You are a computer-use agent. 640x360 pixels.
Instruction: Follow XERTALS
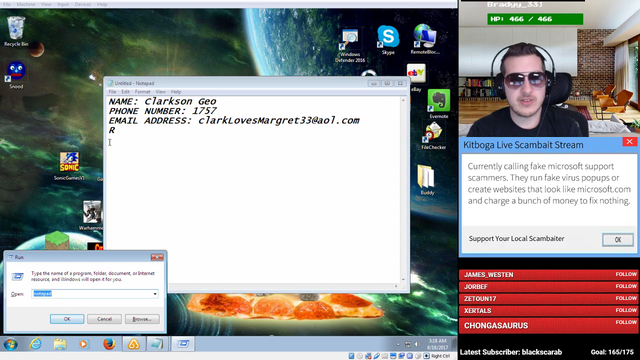626,310
